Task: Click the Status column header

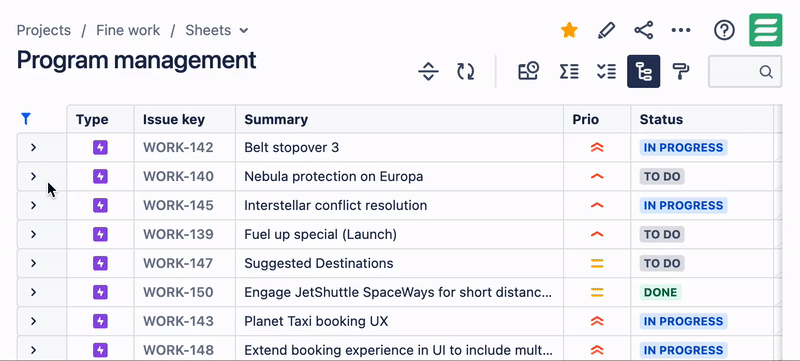Action: [661, 120]
